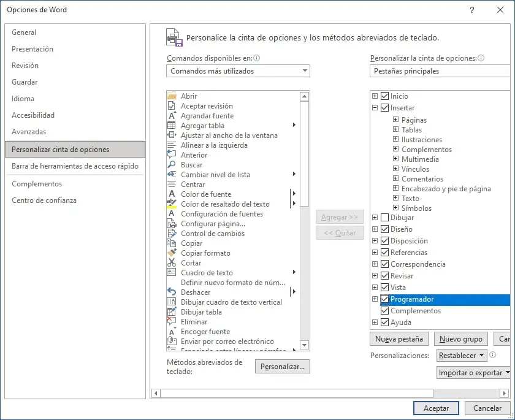Expand the Inicio tree node

click(375, 96)
